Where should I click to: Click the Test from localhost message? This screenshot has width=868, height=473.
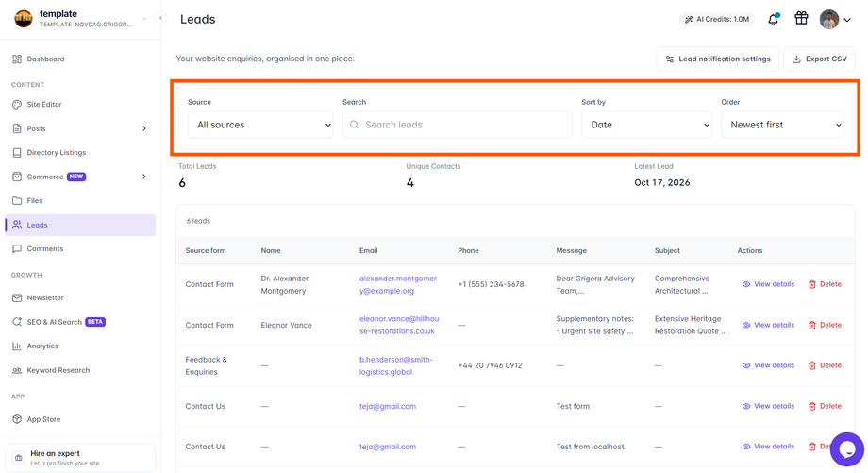pos(590,447)
